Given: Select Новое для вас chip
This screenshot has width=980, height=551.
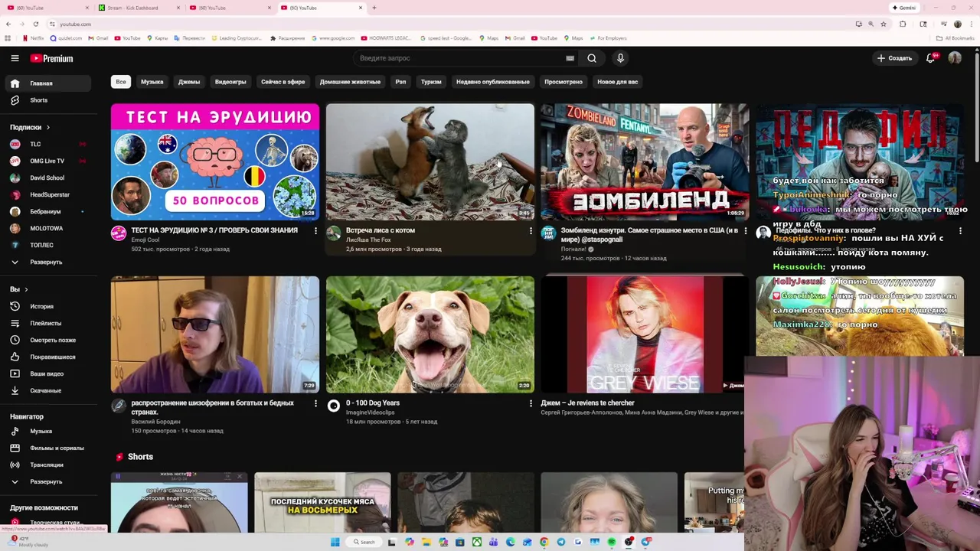Looking at the screenshot, I should pyautogui.click(x=617, y=82).
